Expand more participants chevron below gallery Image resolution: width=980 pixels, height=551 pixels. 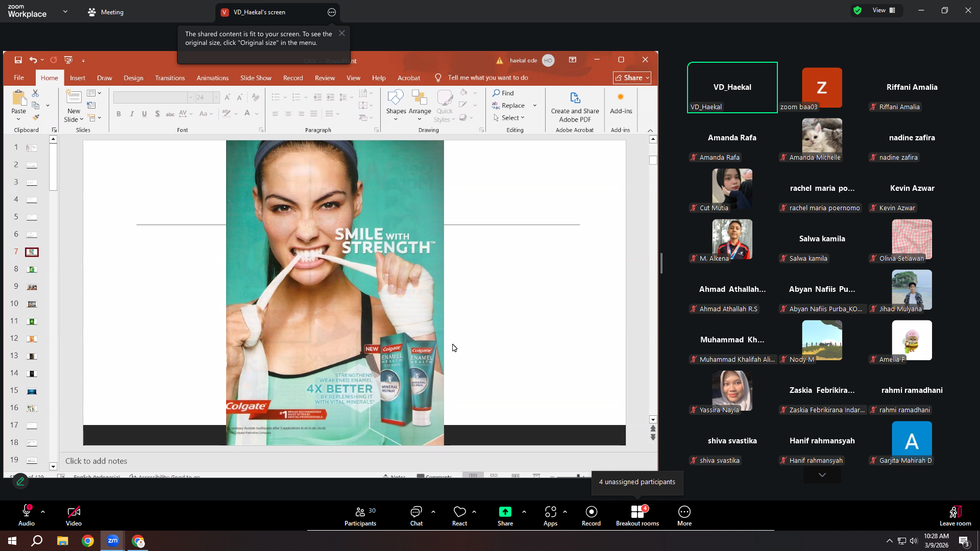[x=822, y=474]
